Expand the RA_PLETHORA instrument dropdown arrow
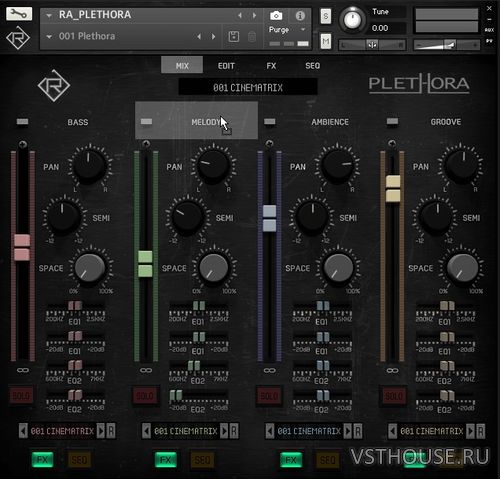 pos(49,16)
